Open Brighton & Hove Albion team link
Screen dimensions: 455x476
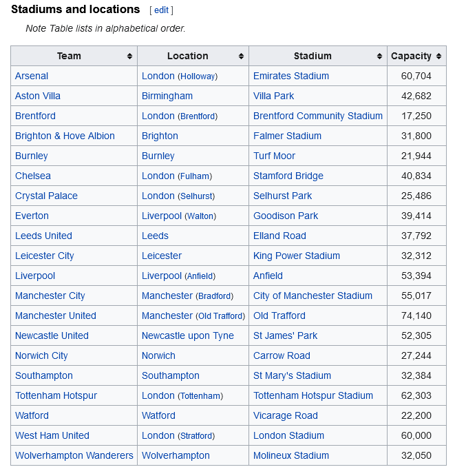pos(65,136)
